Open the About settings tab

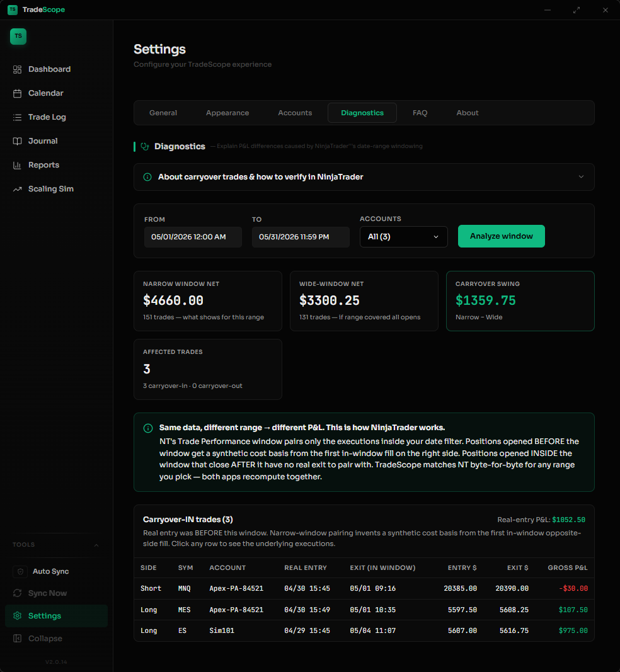[x=468, y=113]
